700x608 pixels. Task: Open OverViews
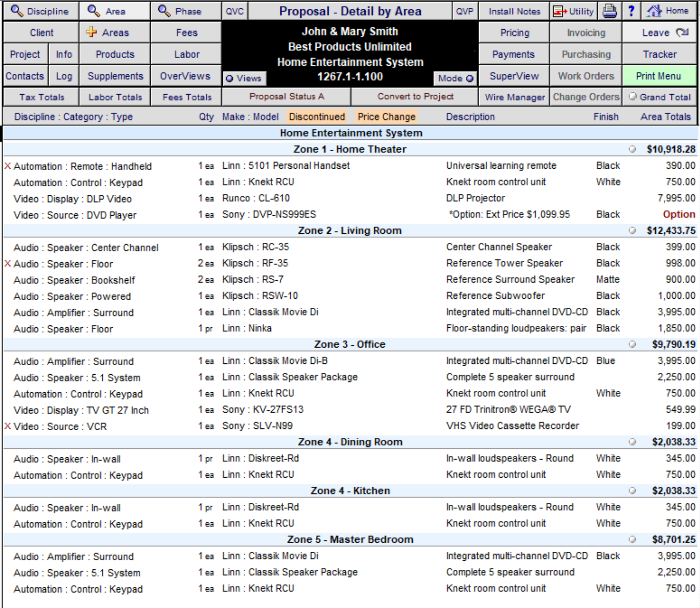click(186, 76)
